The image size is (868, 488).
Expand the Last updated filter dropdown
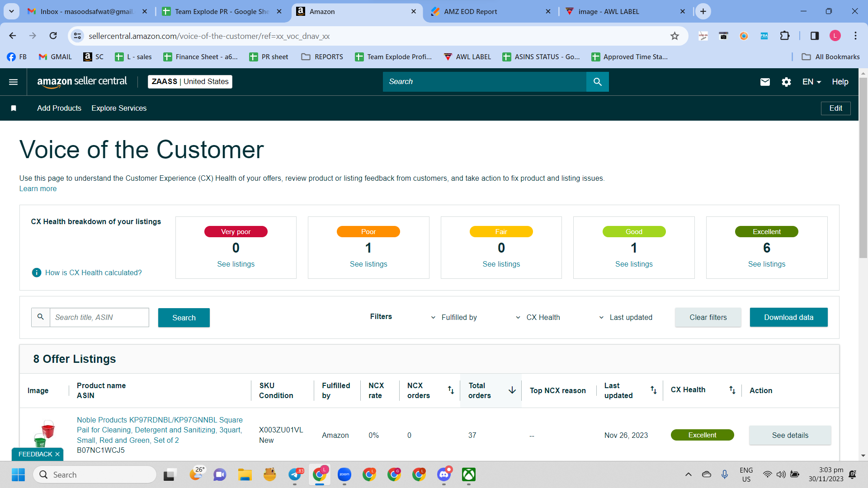pos(626,317)
